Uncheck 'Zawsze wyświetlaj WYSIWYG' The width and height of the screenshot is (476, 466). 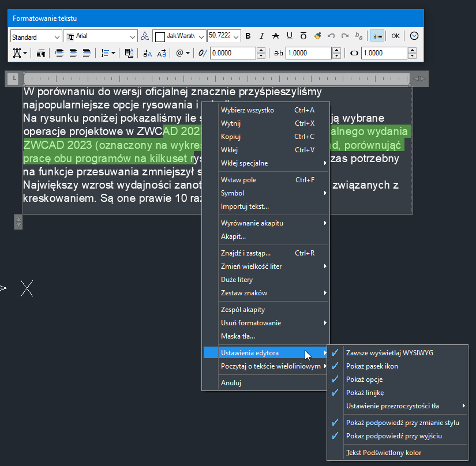(398, 353)
